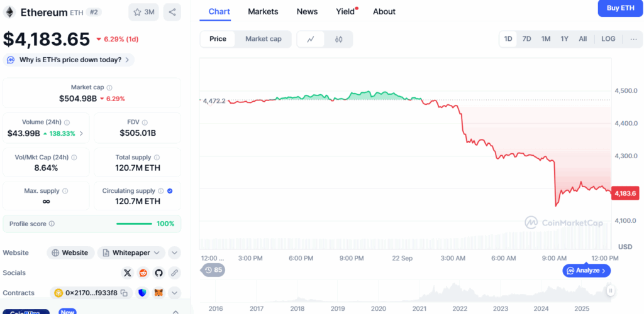The image size is (644, 314).
Task: Click the pause handle on range timeline
Action: [611, 291]
